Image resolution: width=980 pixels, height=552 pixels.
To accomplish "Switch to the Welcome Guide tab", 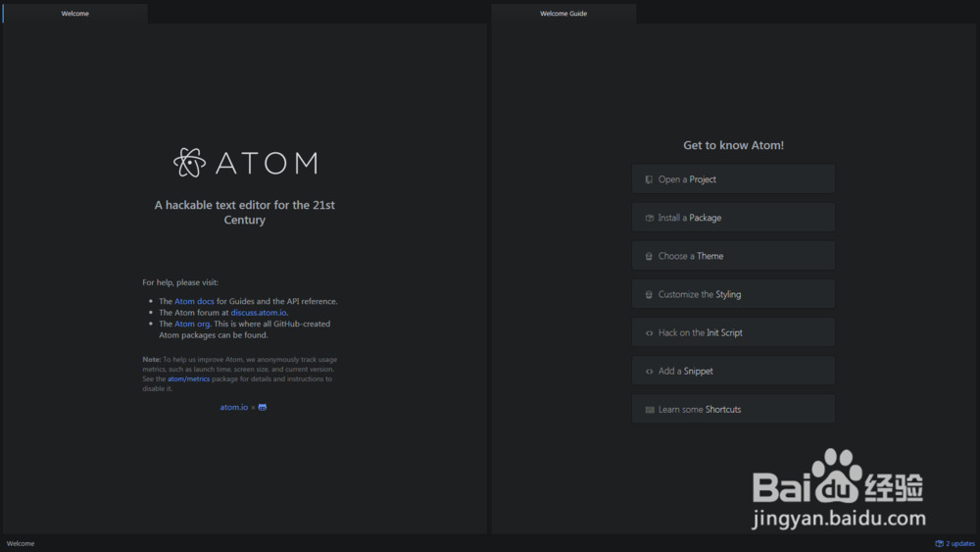I will [x=563, y=13].
